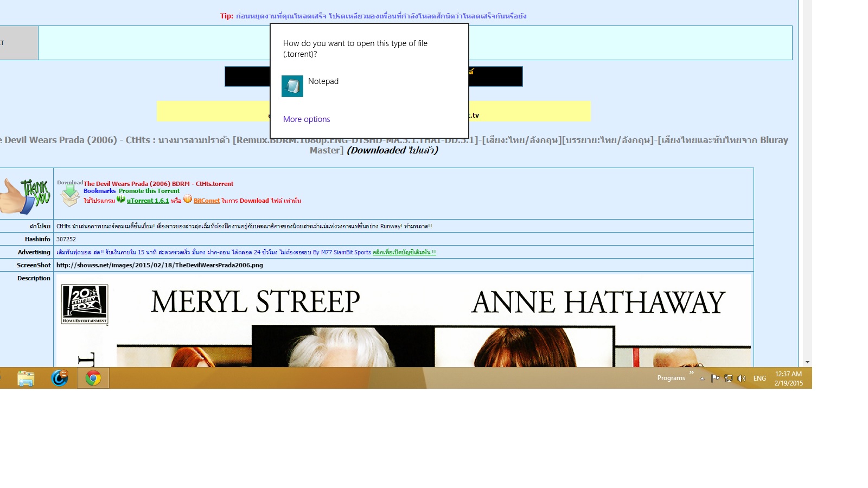Click the uTorrent logo icon
The height and width of the screenshot is (488, 868).
tap(121, 199)
